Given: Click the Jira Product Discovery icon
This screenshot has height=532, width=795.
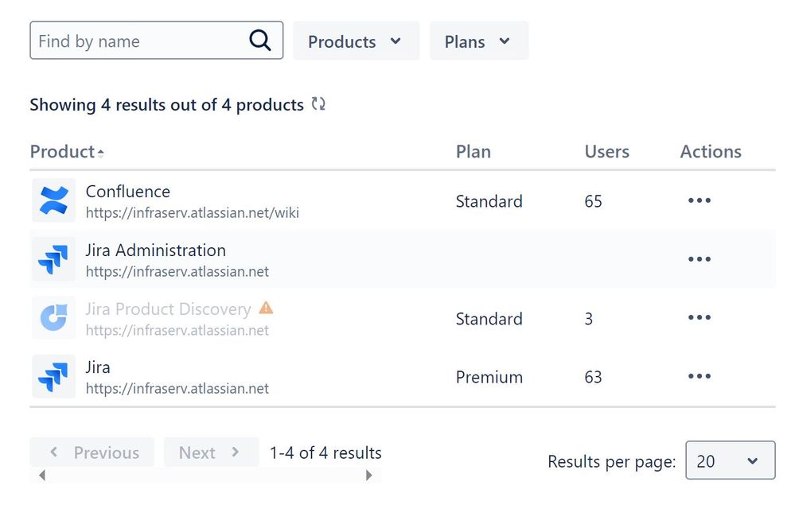Looking at the screenshot, I should click(53, 318).
